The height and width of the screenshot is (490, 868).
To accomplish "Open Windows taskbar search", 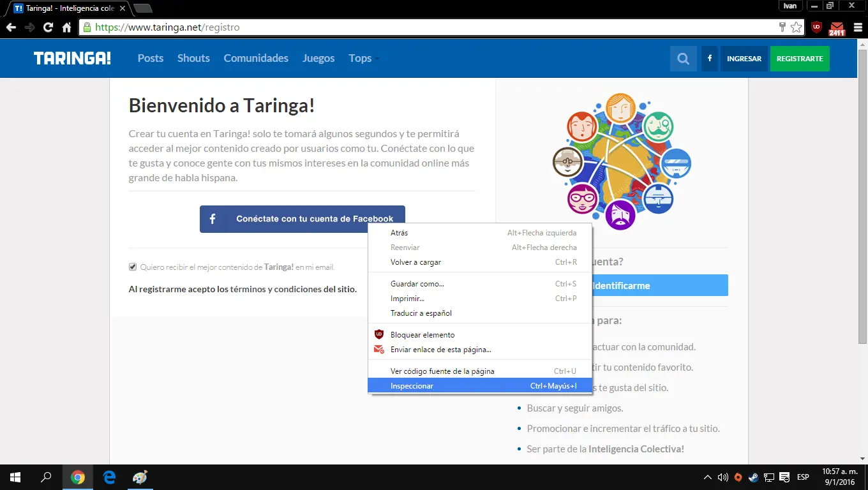I will [46, 477].
